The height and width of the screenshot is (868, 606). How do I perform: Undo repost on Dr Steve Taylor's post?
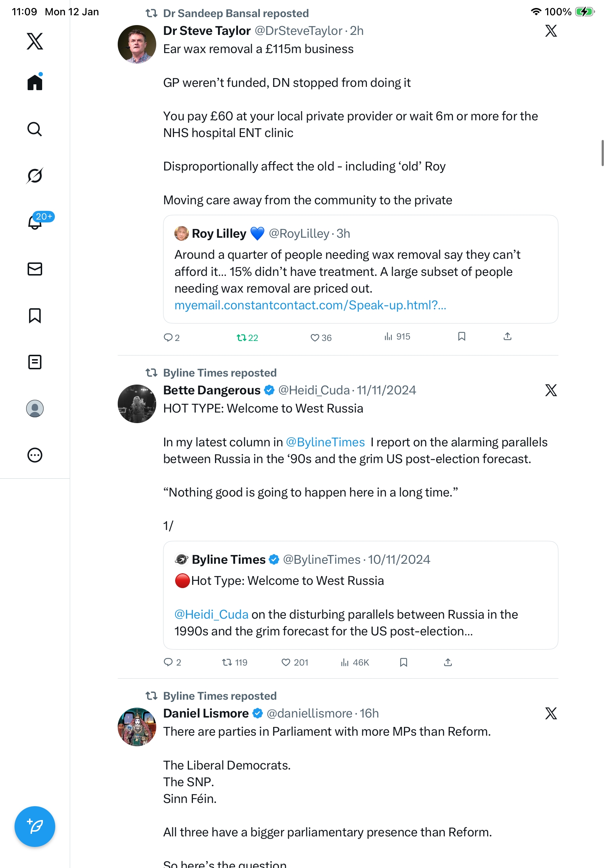point(247,338)
